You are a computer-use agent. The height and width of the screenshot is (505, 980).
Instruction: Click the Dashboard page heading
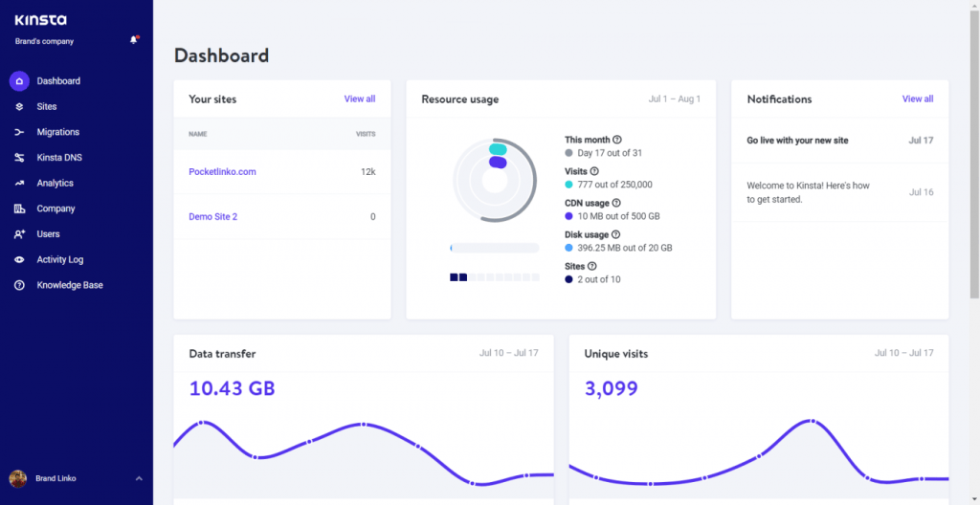click(x=221, y=55)
